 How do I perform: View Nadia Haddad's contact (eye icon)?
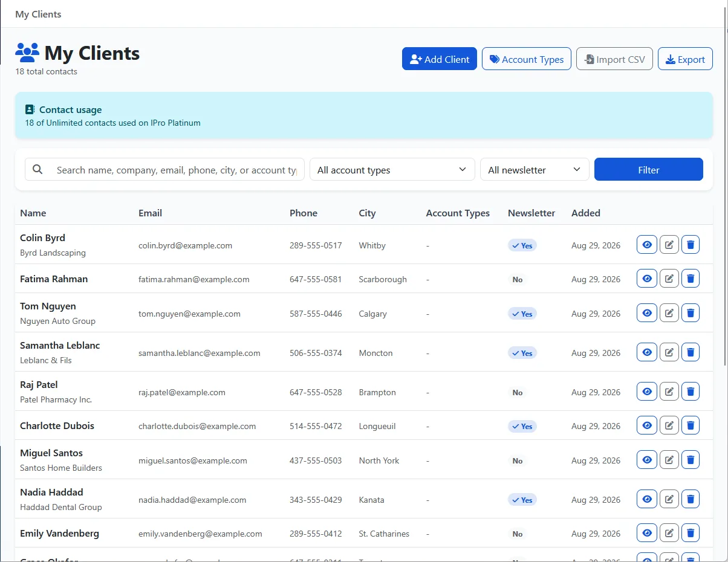point(647,499)
